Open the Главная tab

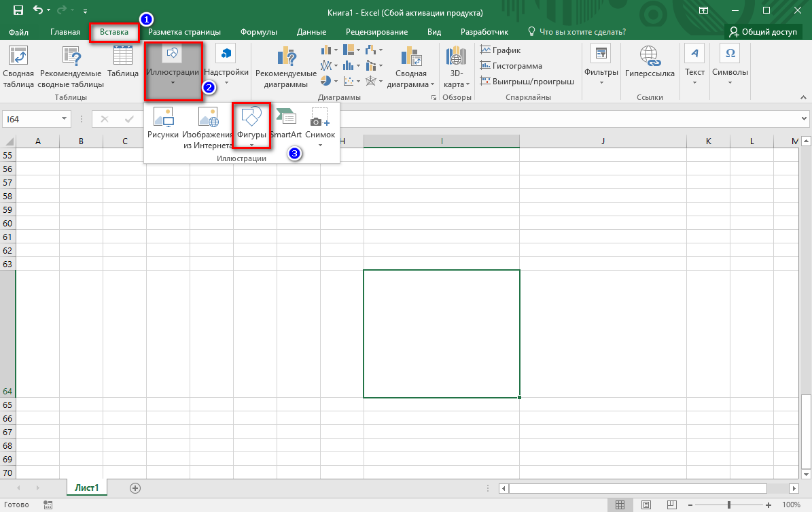65,32
